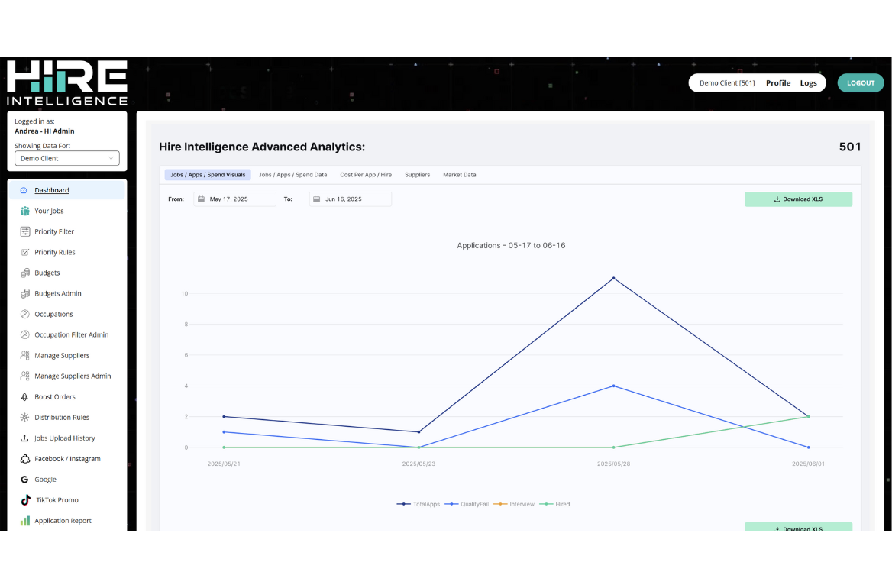
Task: Switch to the Market Data tab
Action: coord(459,175)
